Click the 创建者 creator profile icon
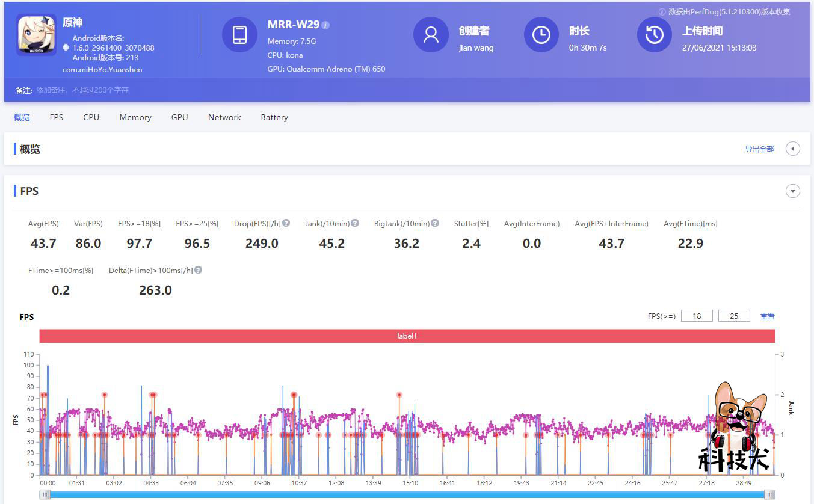The height and width of the screenshot is (504, 814). coord(431,35)
